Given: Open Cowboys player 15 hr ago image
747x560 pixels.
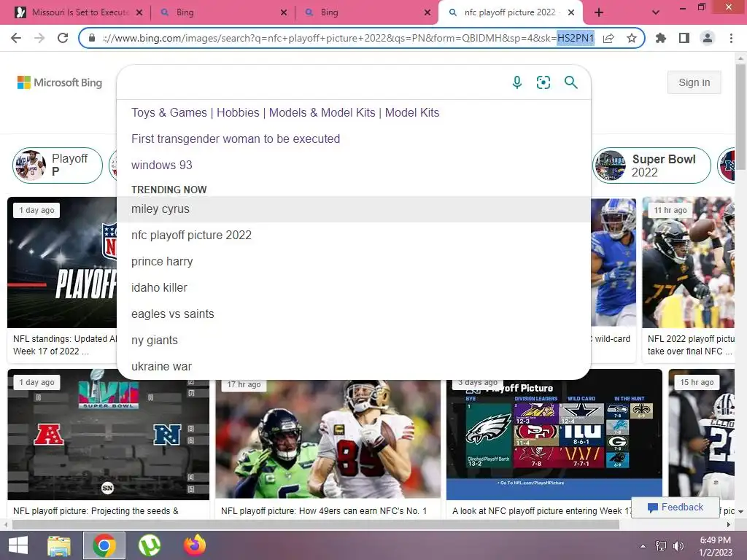Looking at the screenshot, I should click(701, 435).
